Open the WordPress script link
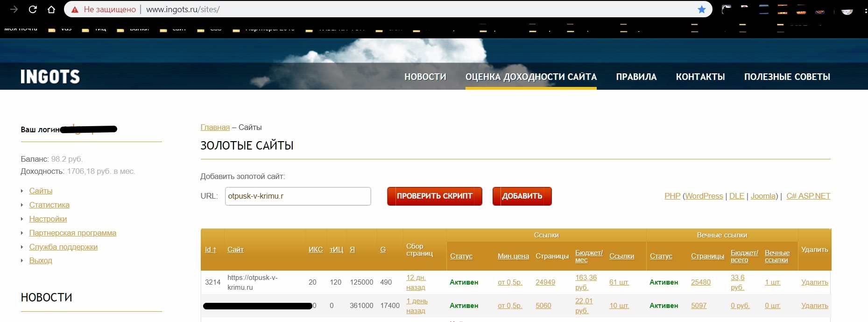Screen dimensions: 868x322 (x=704, y=196)
